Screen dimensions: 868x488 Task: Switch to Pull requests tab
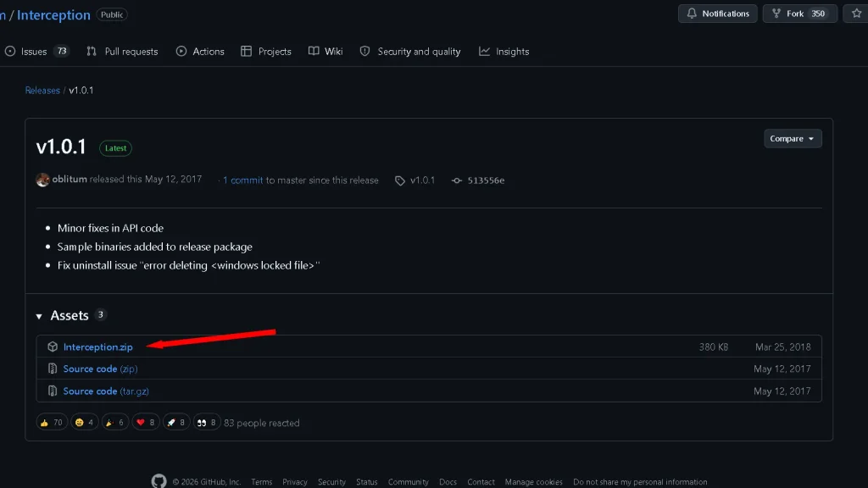tap(122, 52)
